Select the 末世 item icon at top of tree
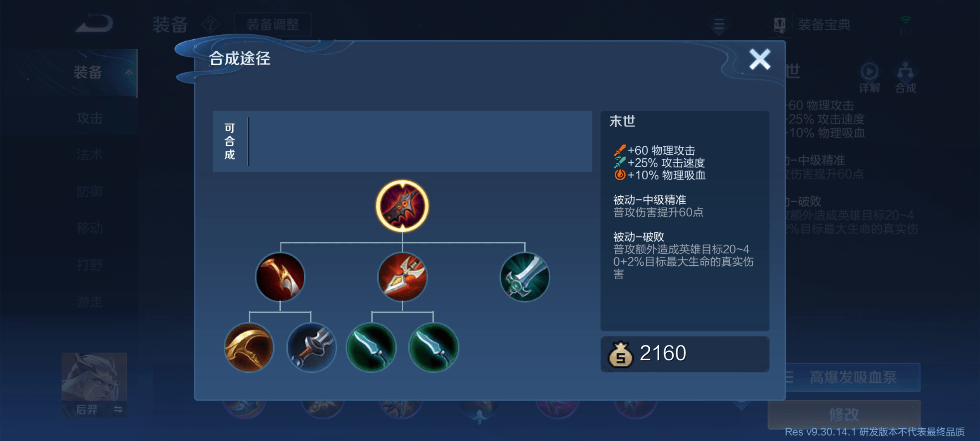 coord(402,206)
